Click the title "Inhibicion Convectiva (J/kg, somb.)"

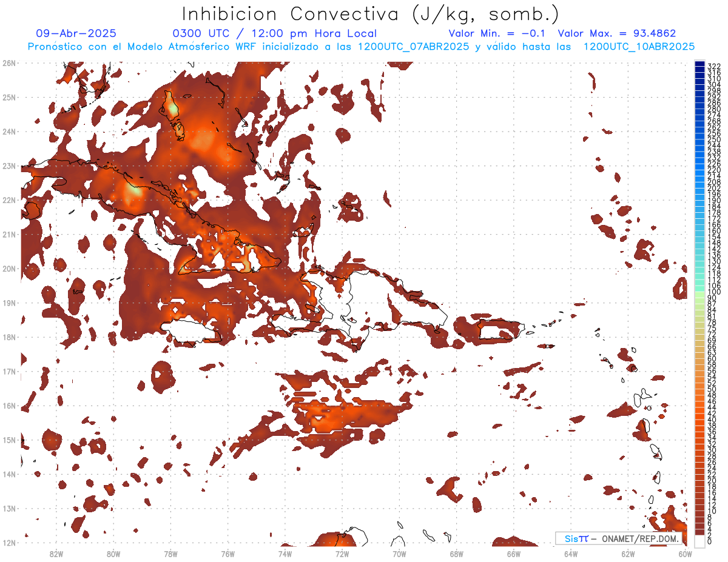(370, 15)
